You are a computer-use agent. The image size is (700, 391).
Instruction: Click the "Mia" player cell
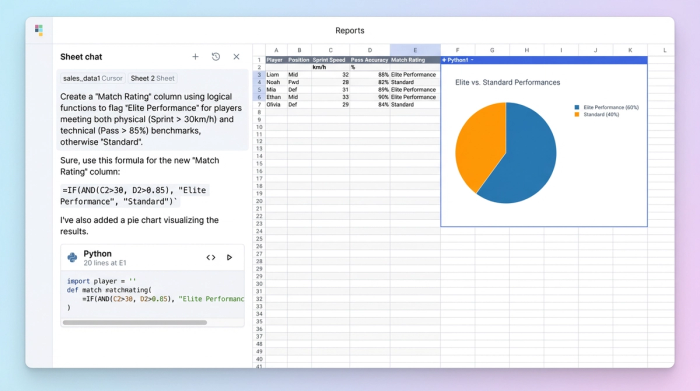tap(276, 90)
